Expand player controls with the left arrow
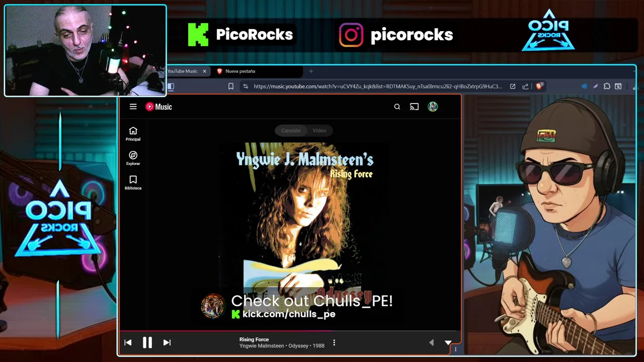Viewport: 644px width, 362px height. tap(431, 342)
